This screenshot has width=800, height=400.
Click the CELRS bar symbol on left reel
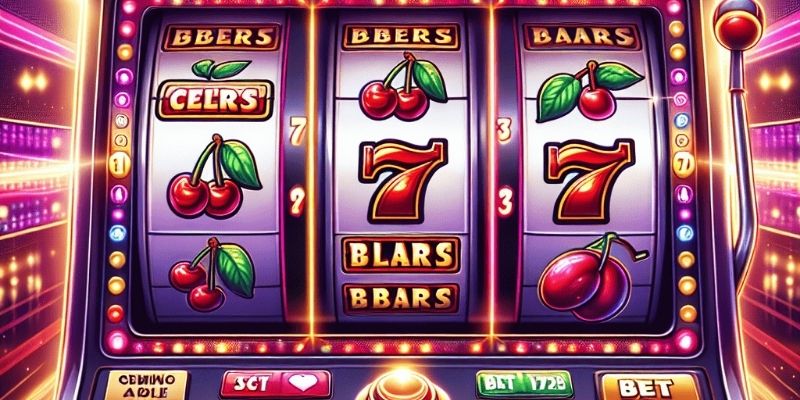[x=215, y=99]
